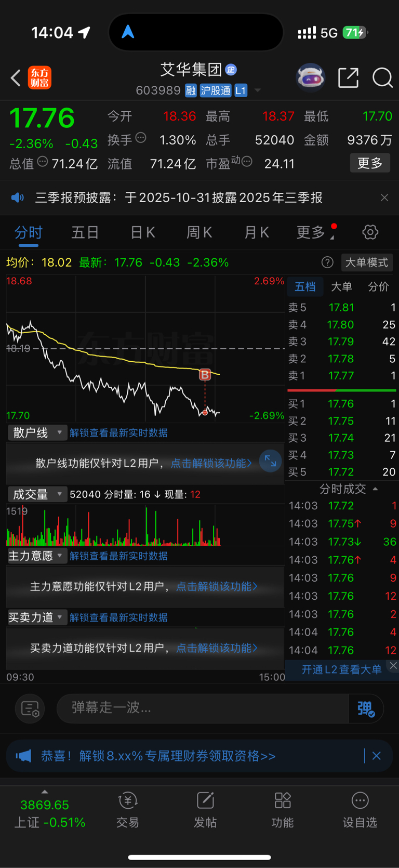
Task: Select the 卖5 17.81 quote row
Action: (342, 307)
